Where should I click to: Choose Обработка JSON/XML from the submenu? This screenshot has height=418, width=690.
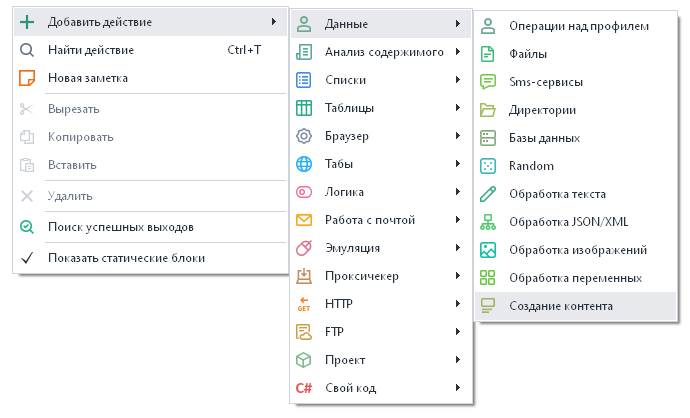pyautogui.click(x=568, y=222)
